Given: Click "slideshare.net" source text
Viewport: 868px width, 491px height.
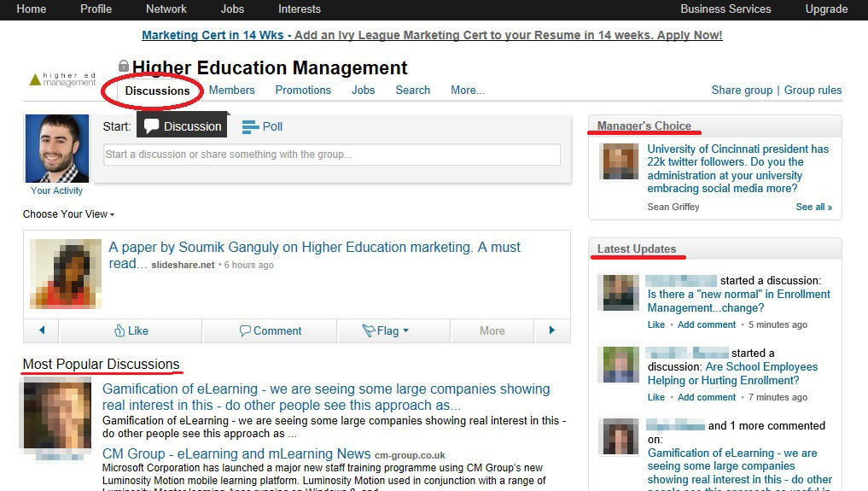Looking at the screenshot, I should [x=183, y=266].
